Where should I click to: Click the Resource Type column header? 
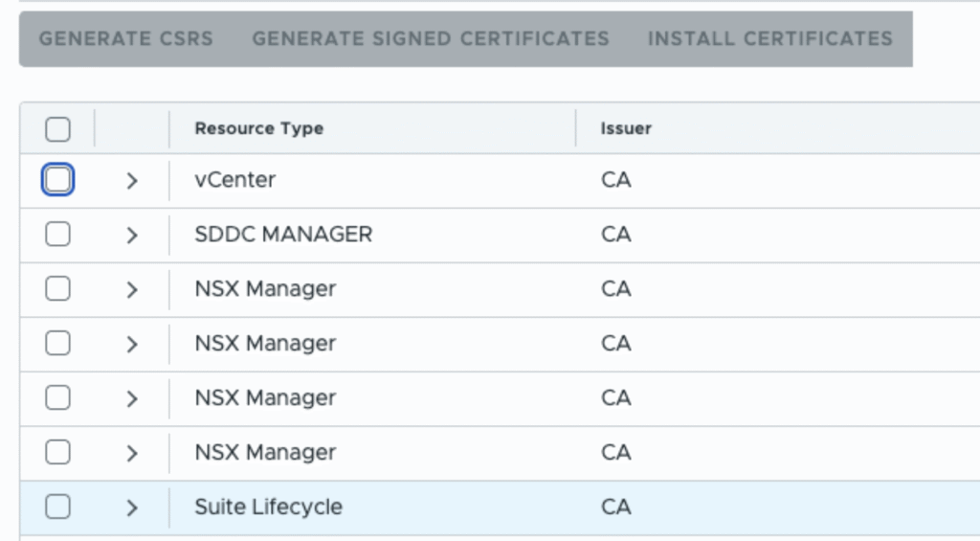coord(258,128)
